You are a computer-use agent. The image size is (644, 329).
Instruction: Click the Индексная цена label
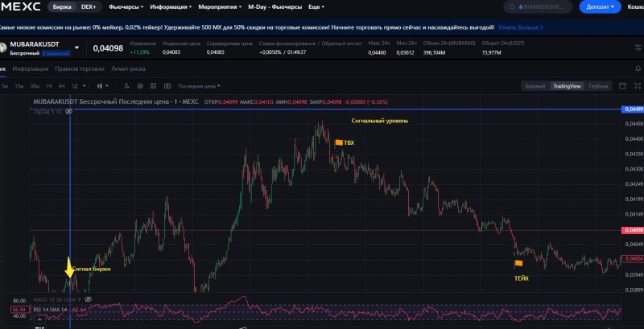pyautogui.click(x=181, y=43)
